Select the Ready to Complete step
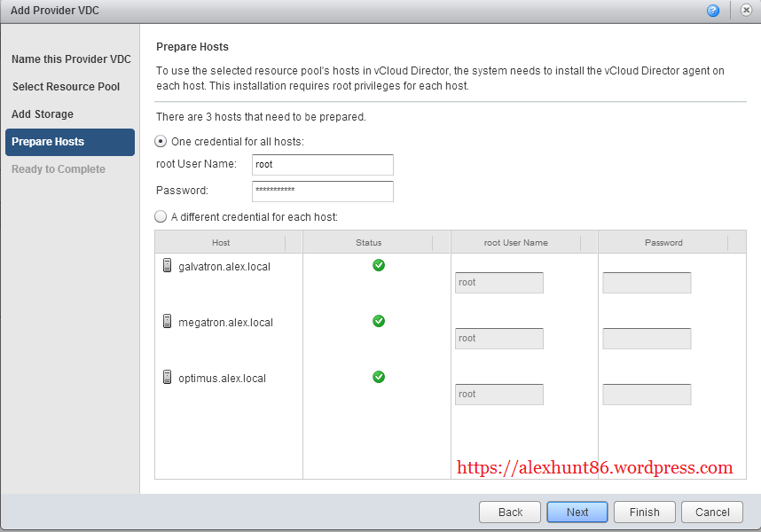The image size is (761, 532). coord(59,169)
